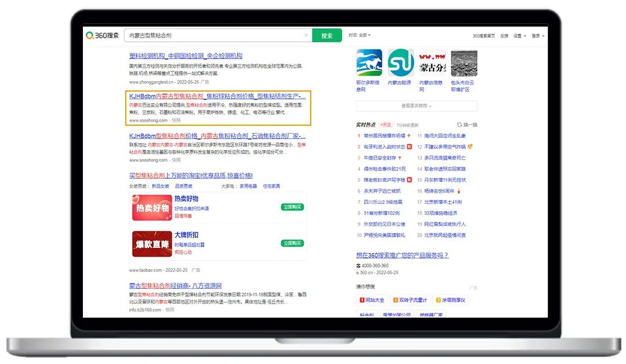
Task: Click the 涂层测厚仪 suggestion tag
Action: pos(450,300)
